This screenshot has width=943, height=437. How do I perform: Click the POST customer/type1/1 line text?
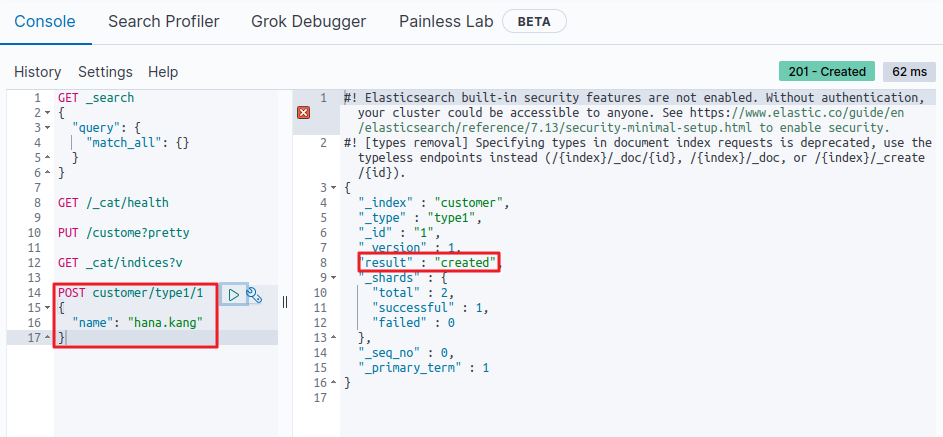tap(131, 293)
